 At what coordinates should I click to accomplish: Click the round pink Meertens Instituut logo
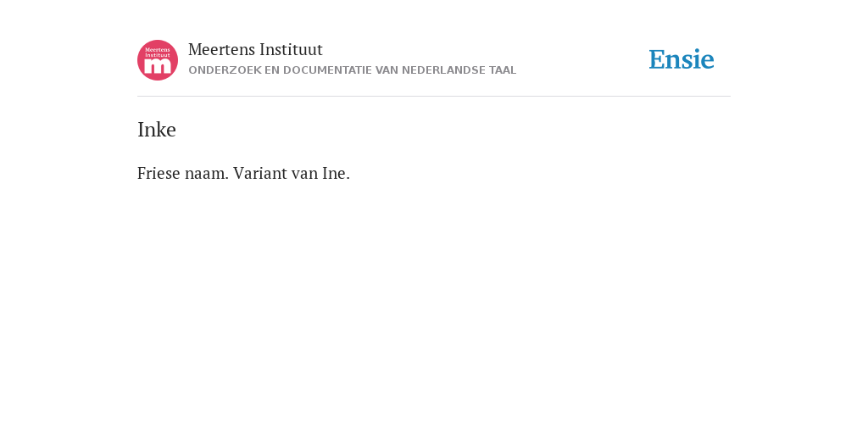158,60
